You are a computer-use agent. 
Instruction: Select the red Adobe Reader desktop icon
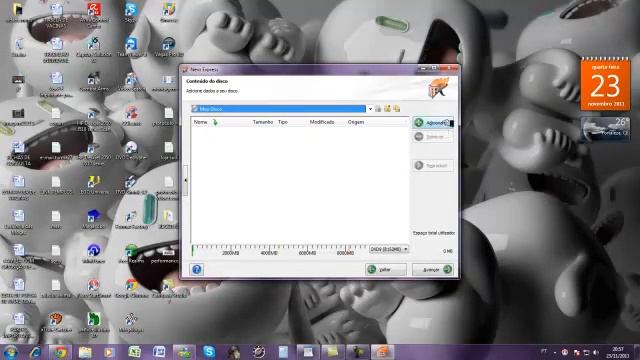tap(93, 15)
